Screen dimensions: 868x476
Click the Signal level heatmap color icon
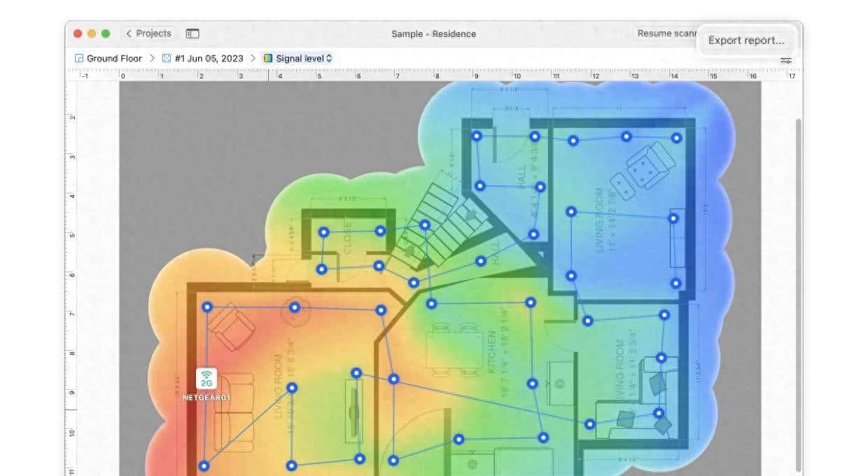[x=268, y=58]
